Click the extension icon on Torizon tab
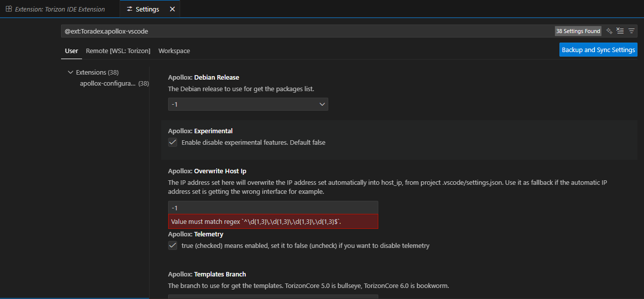Viewport: 644px width, 299px height. pyautogui.click(x=9, y=9)
